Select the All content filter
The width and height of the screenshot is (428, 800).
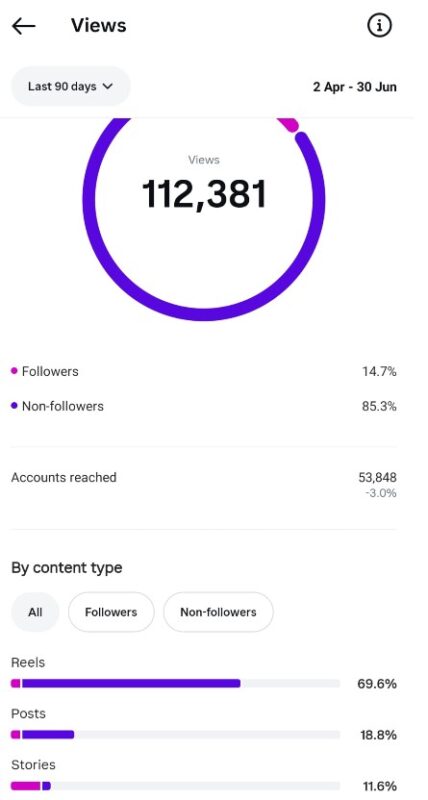[x=35, y=612]
